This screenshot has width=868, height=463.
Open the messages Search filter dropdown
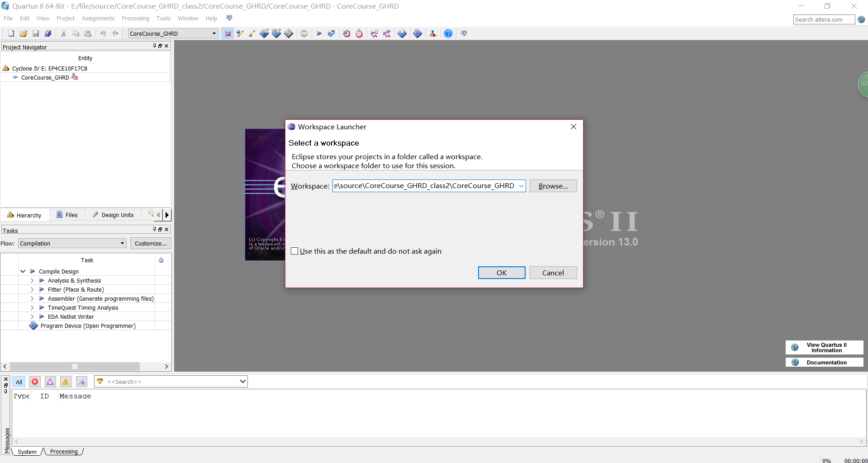[242, 382]
